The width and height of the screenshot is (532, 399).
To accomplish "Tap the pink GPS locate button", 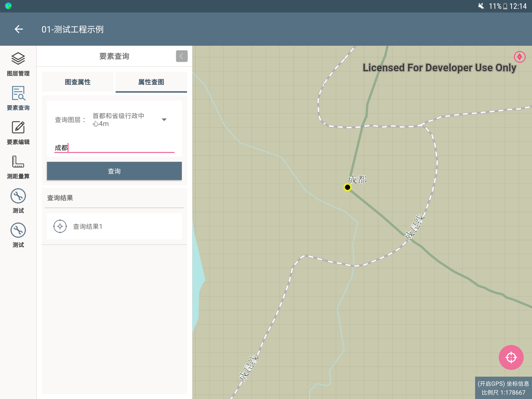I will [511, 357].
